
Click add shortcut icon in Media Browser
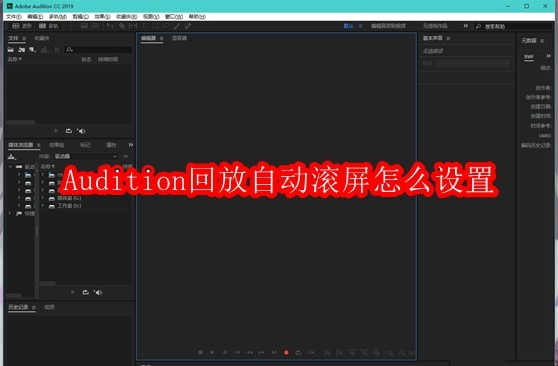tap(12, 156)
